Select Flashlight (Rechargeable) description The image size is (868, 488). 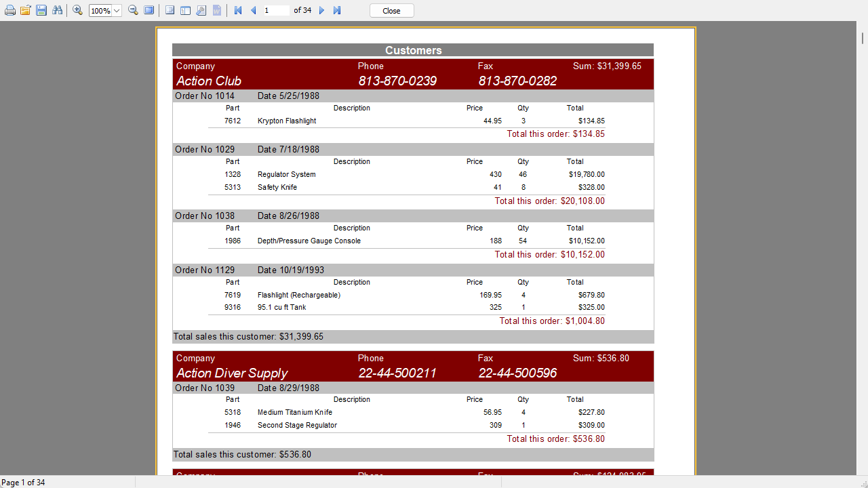click(x=299, y=295)
